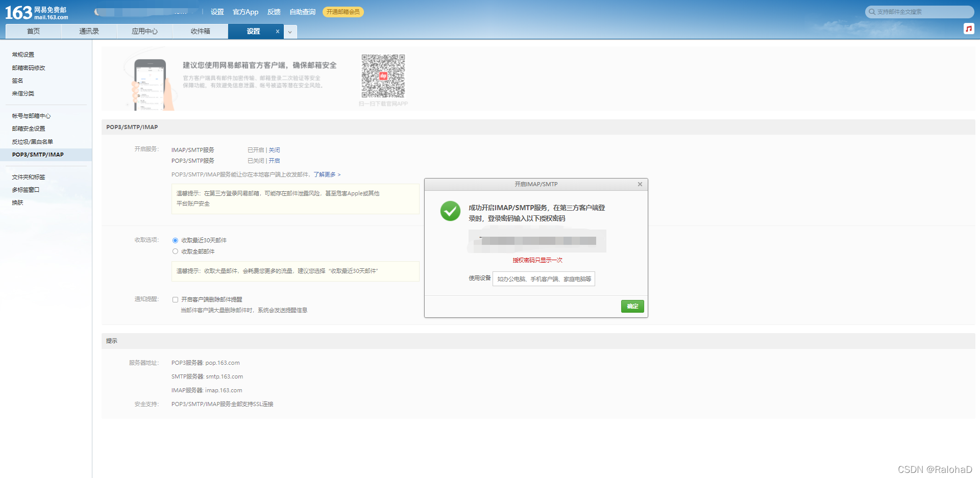The width and height of the screenshot is (980, 478).
Task: Close the 开启IMAP/SMTP dialog
Action: (640, 184)
